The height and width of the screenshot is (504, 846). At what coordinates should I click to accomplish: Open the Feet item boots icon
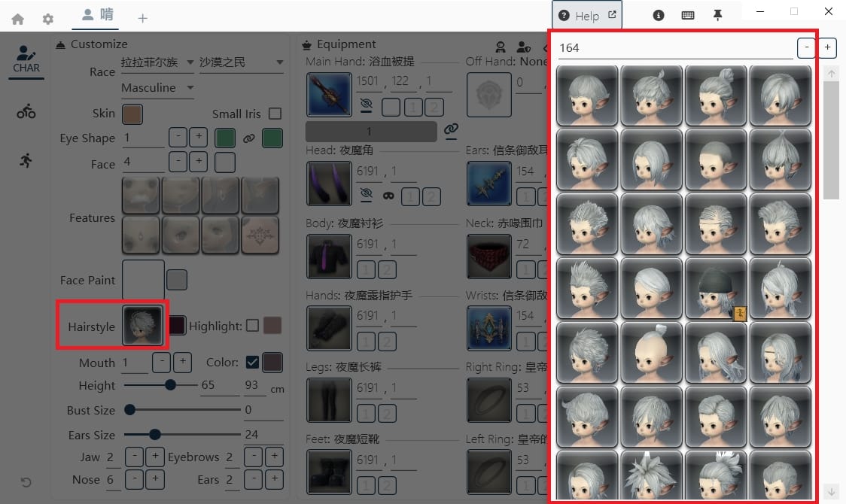tap(329, 472)
